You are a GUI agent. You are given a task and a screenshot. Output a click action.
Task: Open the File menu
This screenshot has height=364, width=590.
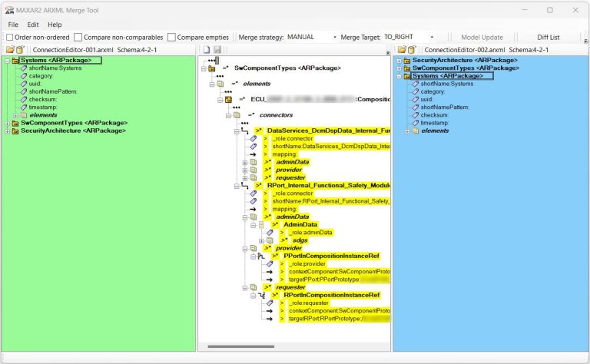(x=13, y=25)
